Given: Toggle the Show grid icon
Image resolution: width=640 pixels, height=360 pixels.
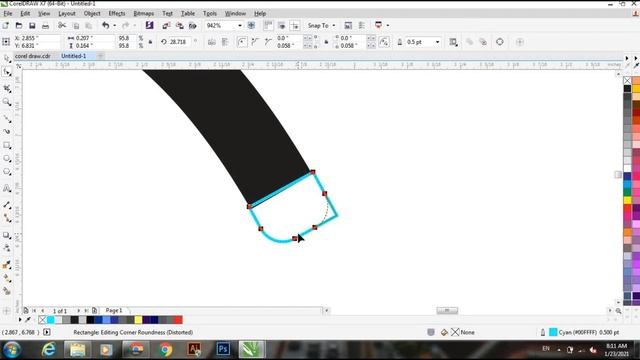Looking at the screenshot, I should coord(282,25).
